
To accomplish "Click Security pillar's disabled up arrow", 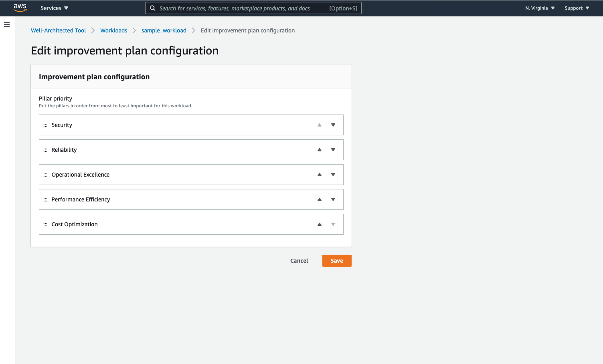I will tap(320, 125).
